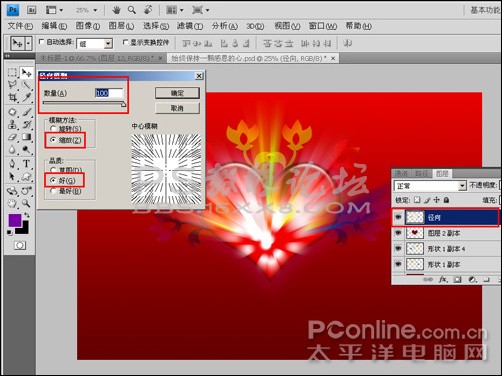Open the auto-select target dropdown
502x376 pixels.
[95, 44]
